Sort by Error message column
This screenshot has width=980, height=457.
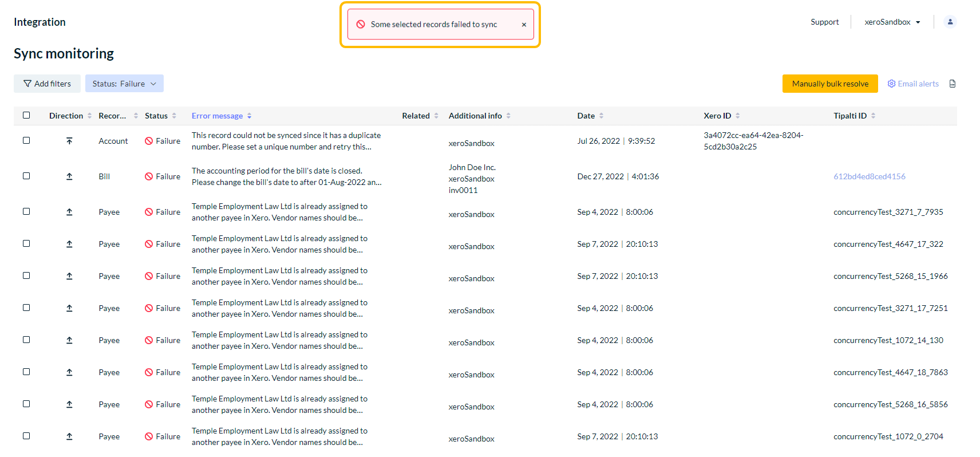tap(250, 116)
